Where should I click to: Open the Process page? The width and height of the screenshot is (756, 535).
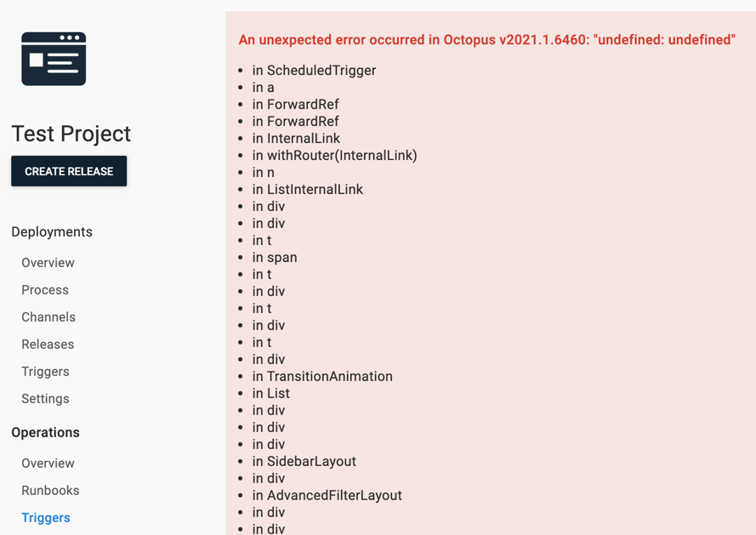pos(44,289)
